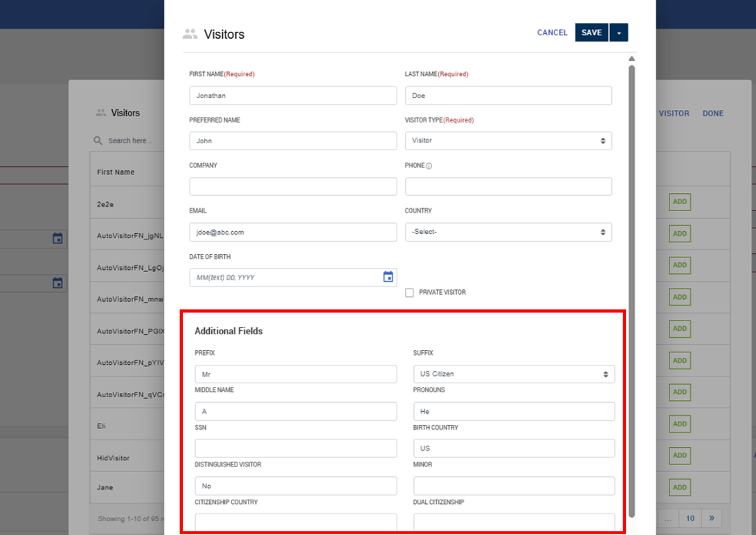Screen dimensions: 756x535
Task: Open the Suffix dropdown showing US Citizen
Action: (514, 374)
